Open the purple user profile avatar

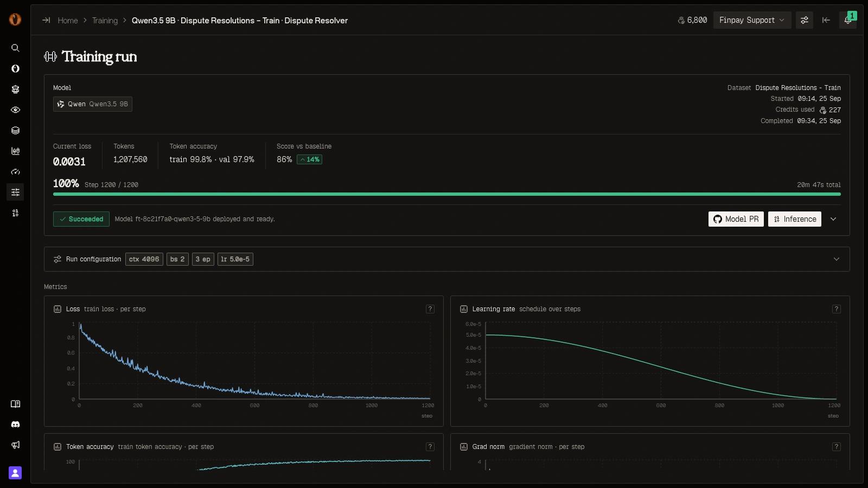pyautogui.click(x=15, y=473)
